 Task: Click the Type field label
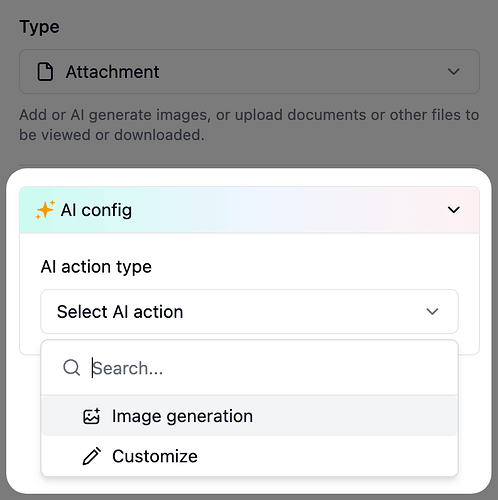[39, 27]
